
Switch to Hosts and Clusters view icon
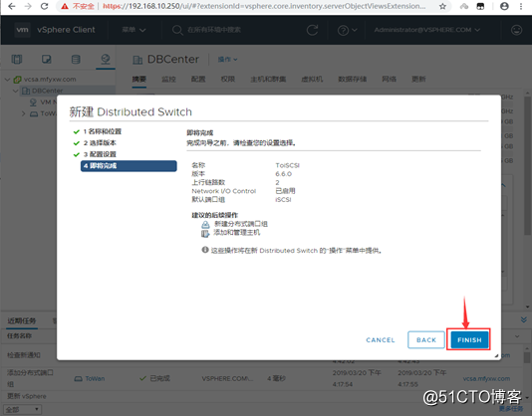pyautogui.click(x=17, y=60)
